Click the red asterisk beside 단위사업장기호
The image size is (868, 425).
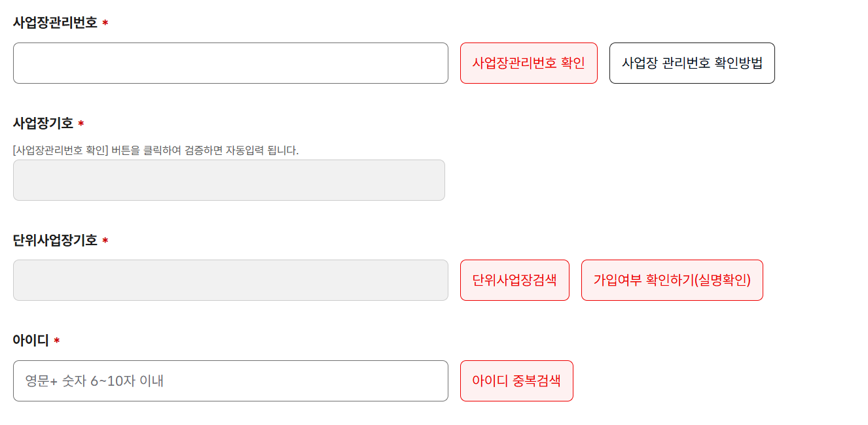tap(105, 240)
